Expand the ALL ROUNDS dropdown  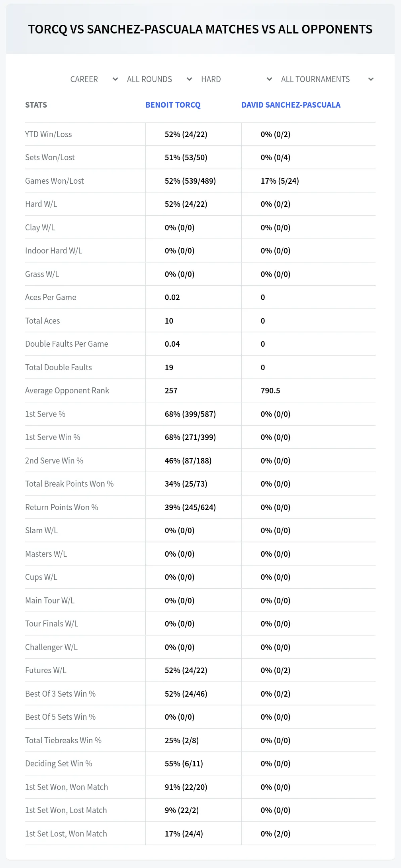pos(160,79)
